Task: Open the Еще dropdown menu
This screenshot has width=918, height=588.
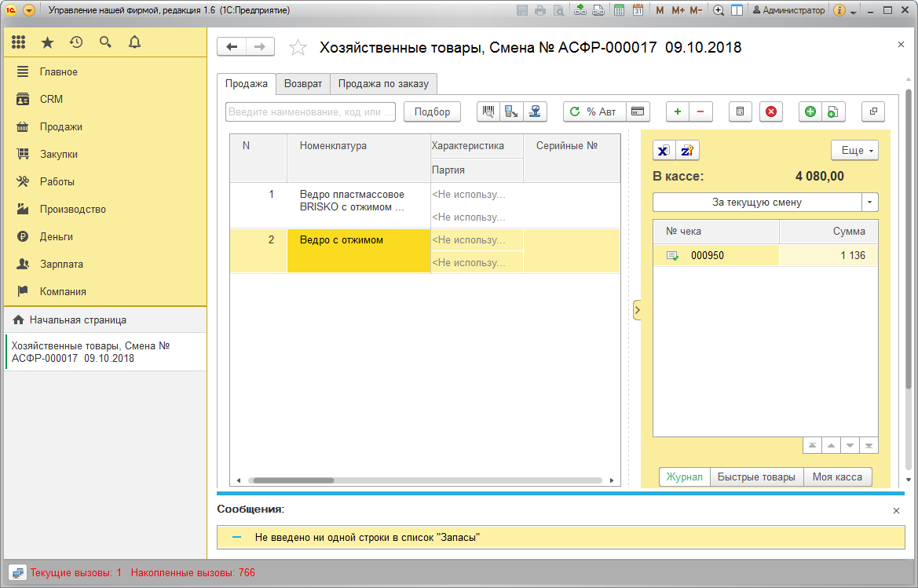Action: coord(854,151)
